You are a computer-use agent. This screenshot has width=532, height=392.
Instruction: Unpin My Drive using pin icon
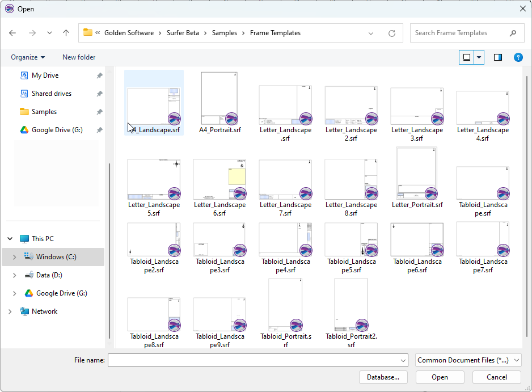tap(99, 75)
